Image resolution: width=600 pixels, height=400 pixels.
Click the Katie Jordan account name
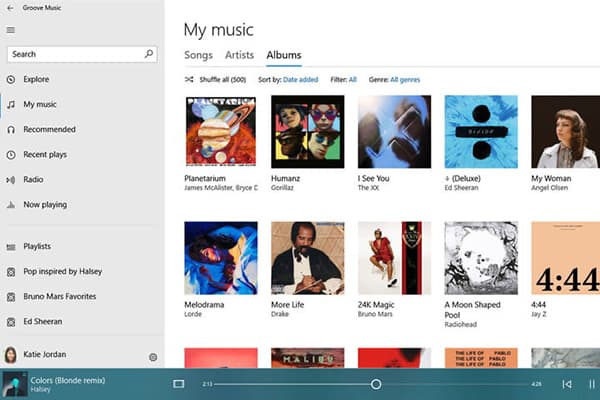click(45, 354)
